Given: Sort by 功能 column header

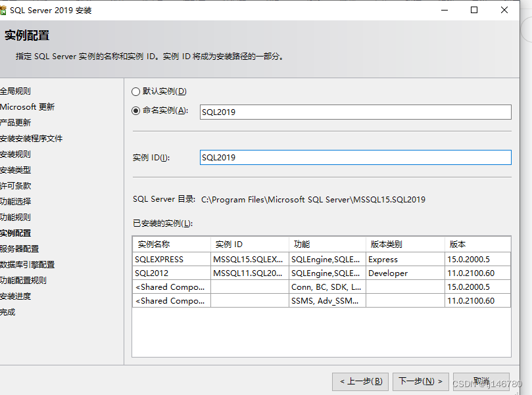Looking at the screenshot, I should coord(327,244).
